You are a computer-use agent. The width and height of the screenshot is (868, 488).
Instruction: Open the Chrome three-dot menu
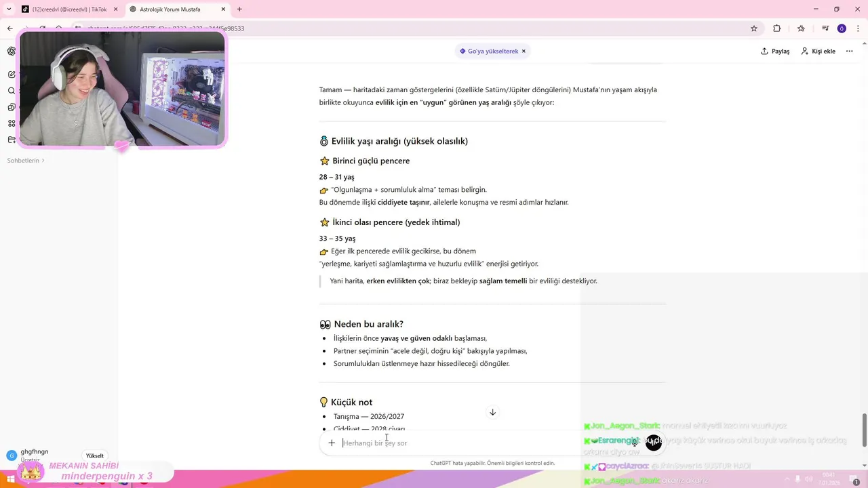coord(859,28)
